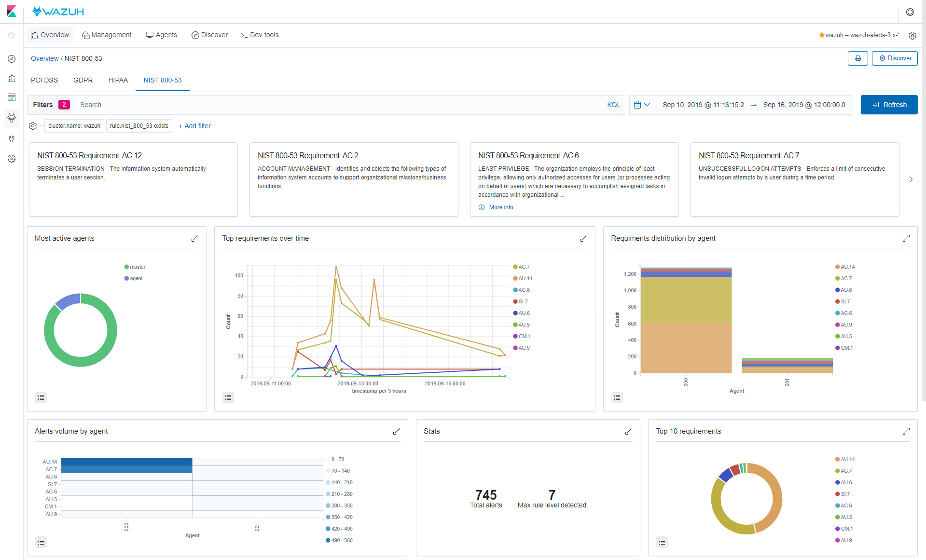Screen dimensions: 926x560
Task: Open index pattern settings gear icon
Action: click(x=912, y=35)
